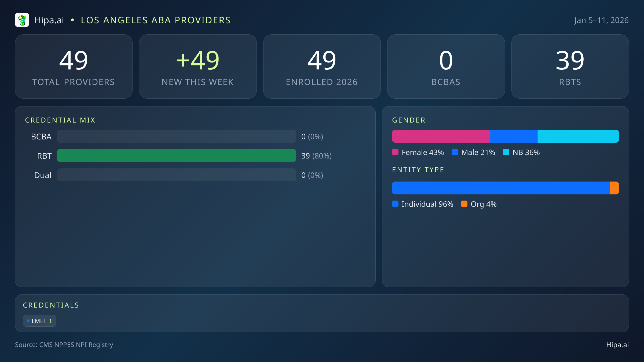The width and height of the screenshot is (644, 362).
Task: Click the CMS NPPES NPI Registry source text
Action: tap(64, 345)
